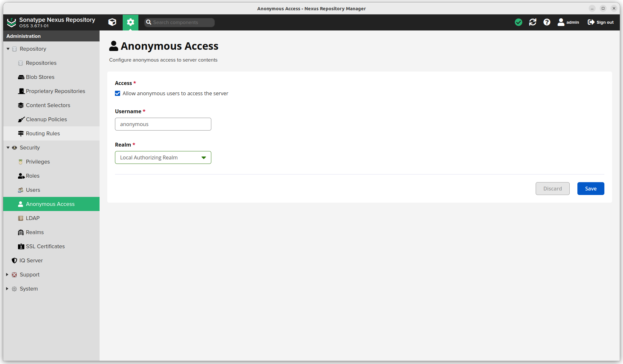Click in the Search components field
Screen dimensions: 623x364
click(x=179, y=22)
